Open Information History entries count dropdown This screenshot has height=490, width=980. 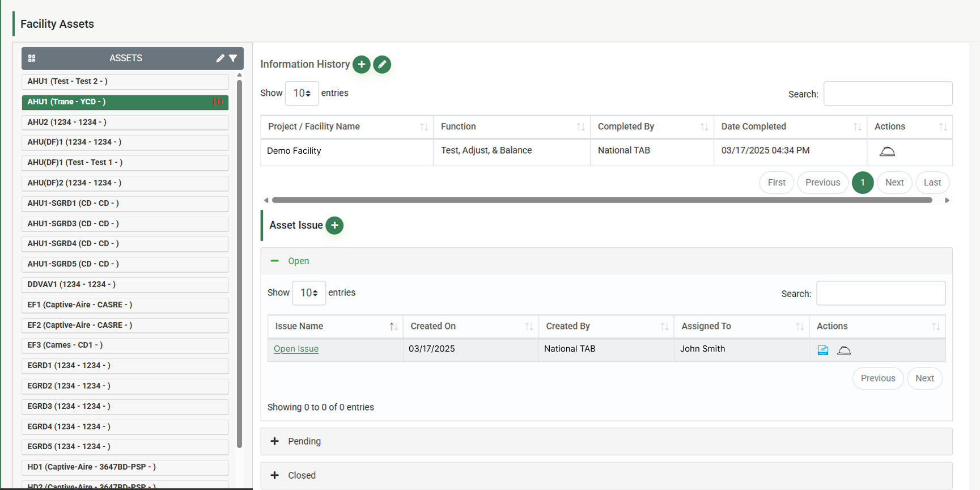click(x=302, y=93)
